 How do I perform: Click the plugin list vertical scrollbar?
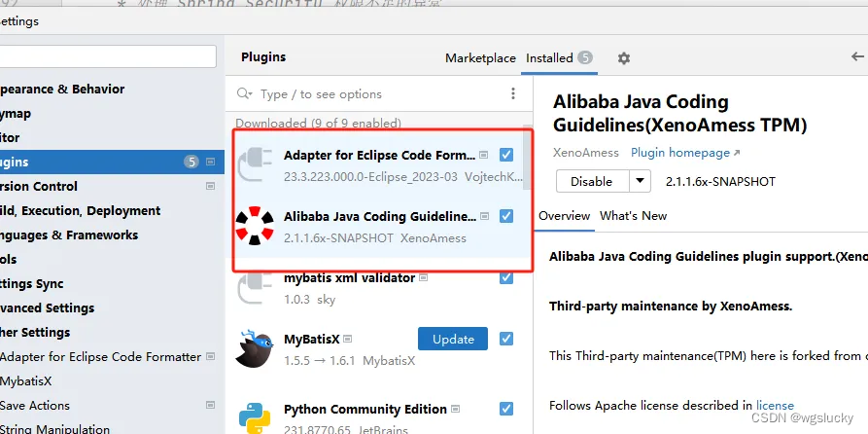pyautogui.click(x=527, y=157)
